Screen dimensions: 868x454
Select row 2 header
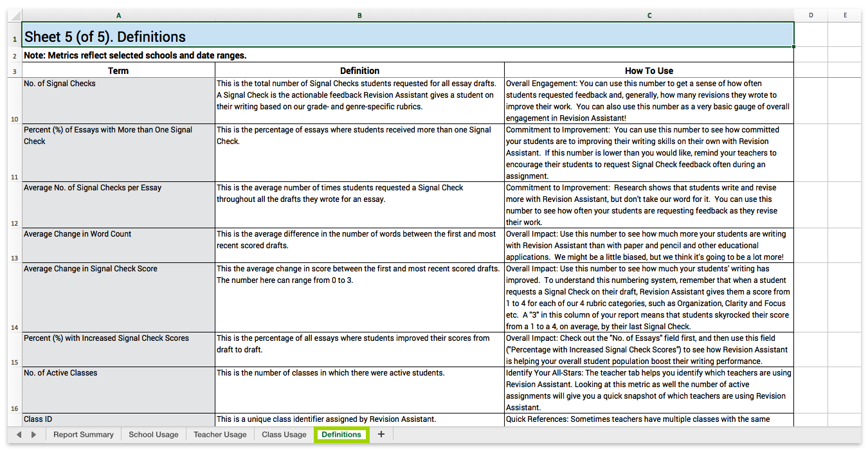14,55
